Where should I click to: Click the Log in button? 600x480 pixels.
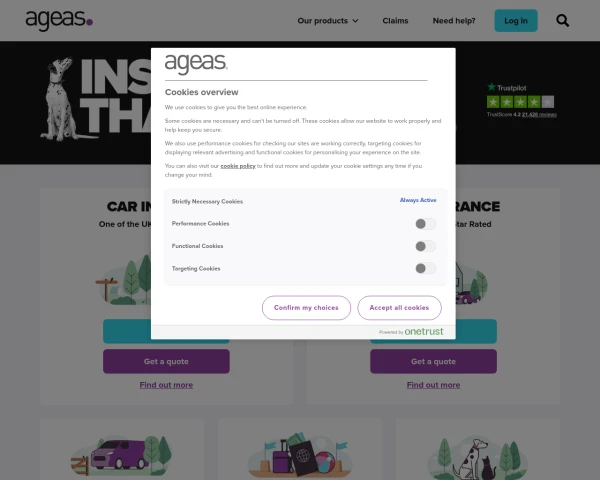[x=516, y=21]
